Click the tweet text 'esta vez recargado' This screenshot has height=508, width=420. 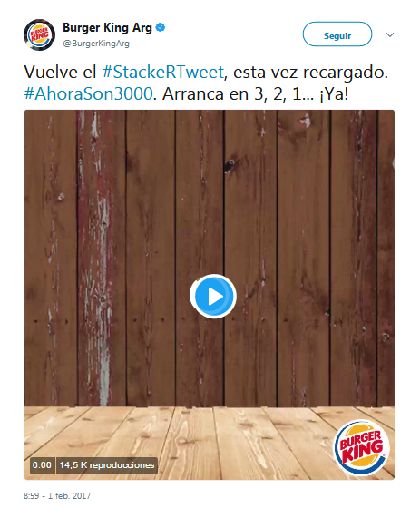(x=310, y=72)
